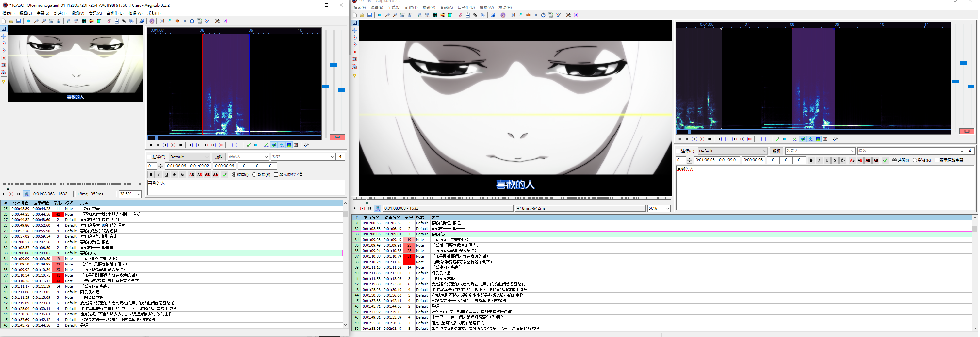Click 編輯 style edit button in 01.ass window

[x=776, y=151]
